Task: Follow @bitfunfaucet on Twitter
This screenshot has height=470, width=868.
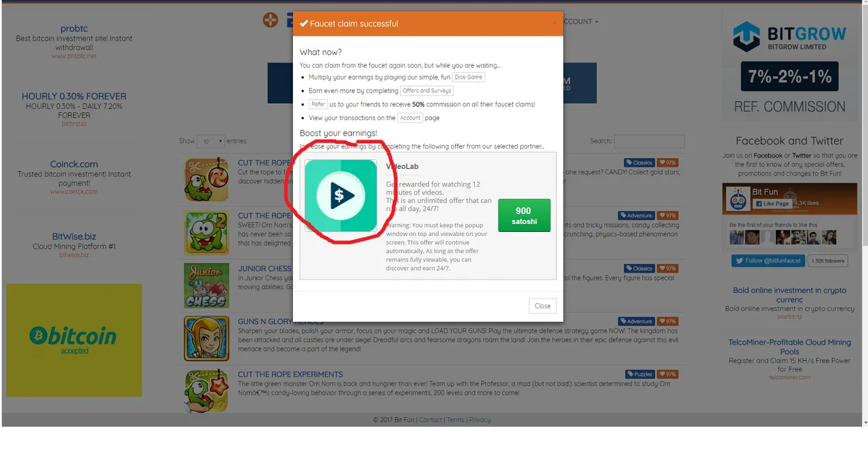Action: tap(769, 260)
